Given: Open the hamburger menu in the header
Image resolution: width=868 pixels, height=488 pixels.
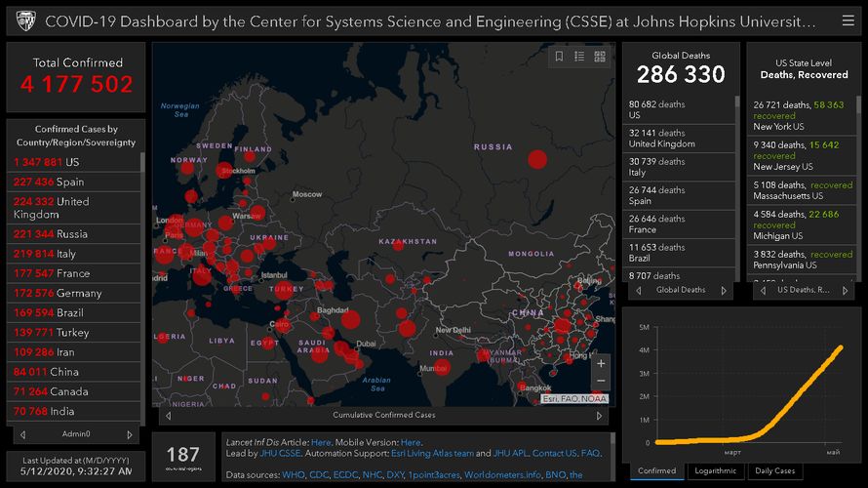Looking at the screenshot, I should coord(848,20).
